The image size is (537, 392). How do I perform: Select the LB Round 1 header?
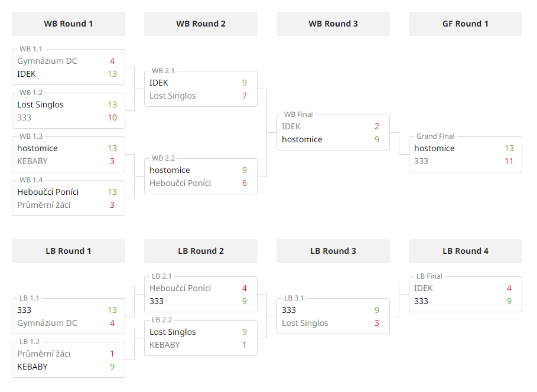coord(68,251)
